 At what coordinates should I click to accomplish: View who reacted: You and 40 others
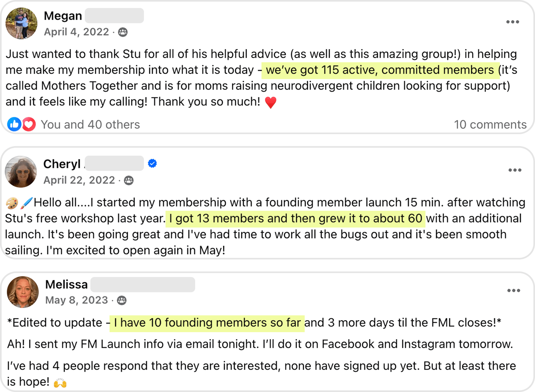click(90, 125)
